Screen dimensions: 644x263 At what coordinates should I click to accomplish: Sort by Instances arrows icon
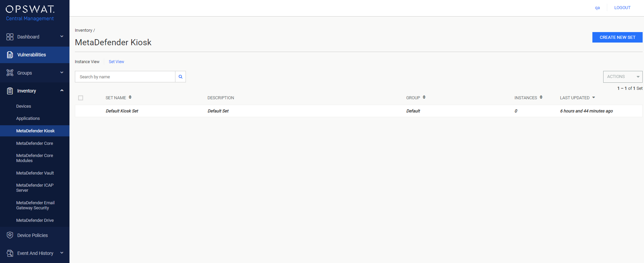pyautogui.click(x=541, y=97)
